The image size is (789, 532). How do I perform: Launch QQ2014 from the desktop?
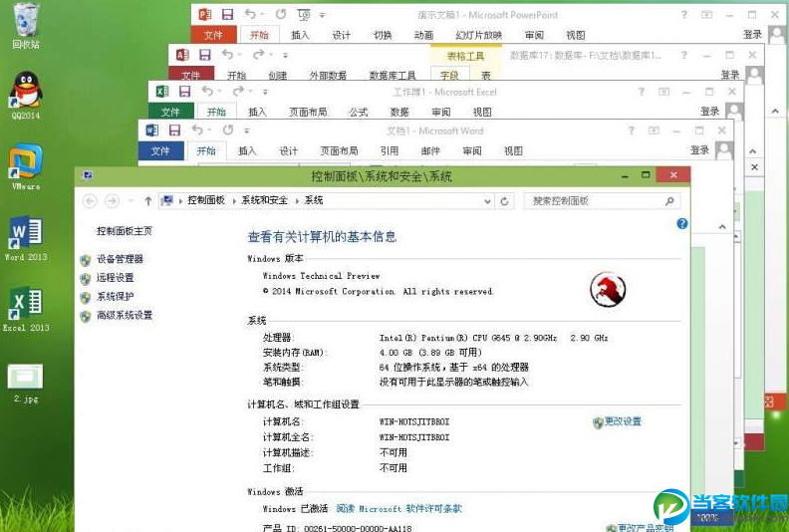click(26, 96)
